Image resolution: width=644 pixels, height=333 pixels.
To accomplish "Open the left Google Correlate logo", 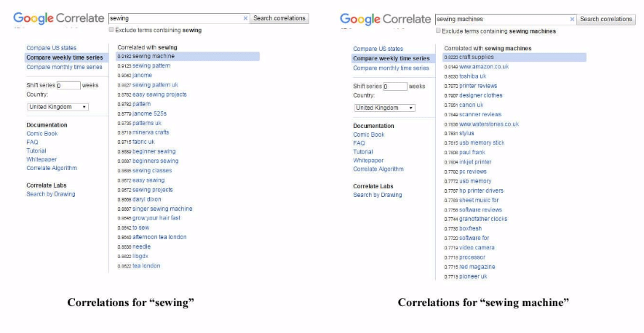I will click(x=59, y=18).
